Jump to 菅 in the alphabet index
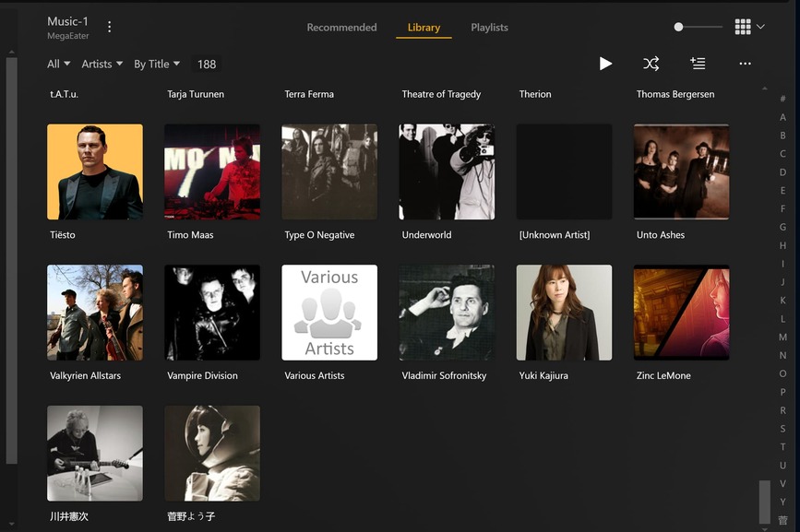This screenshot has width=800, height=532. [782, 520]
